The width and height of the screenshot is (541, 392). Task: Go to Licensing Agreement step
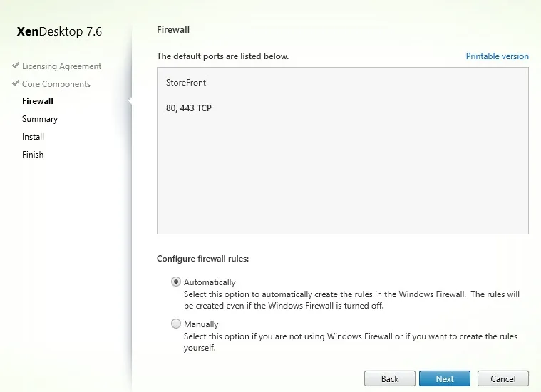62,66
